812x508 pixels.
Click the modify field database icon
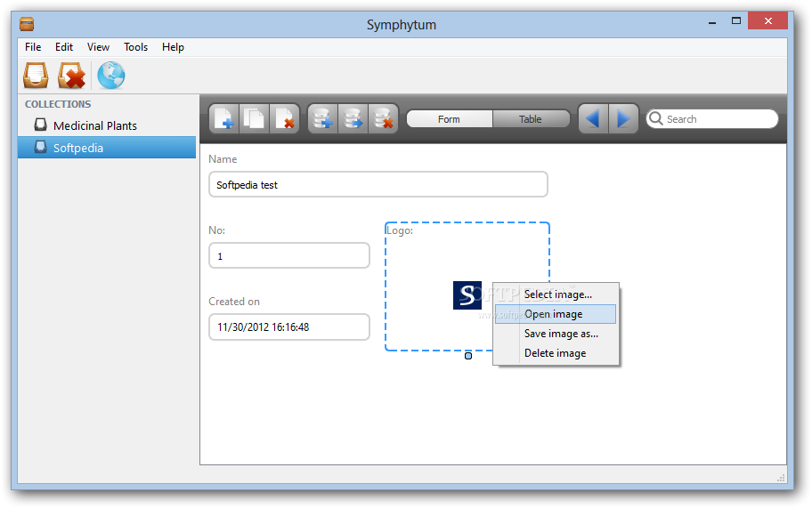pos(353,118)
